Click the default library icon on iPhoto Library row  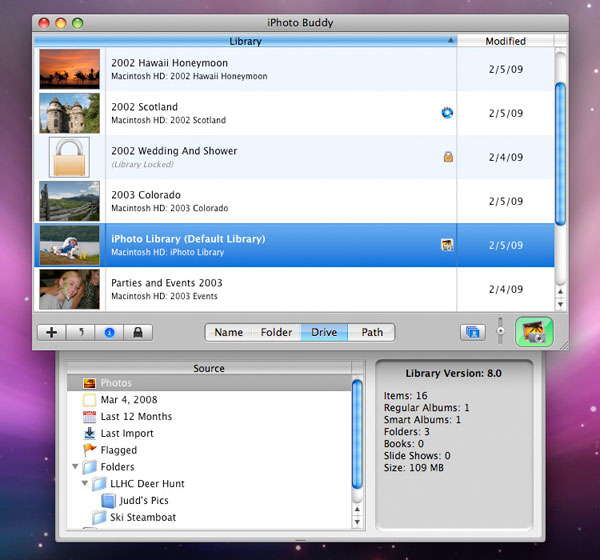tap(447, 245)
